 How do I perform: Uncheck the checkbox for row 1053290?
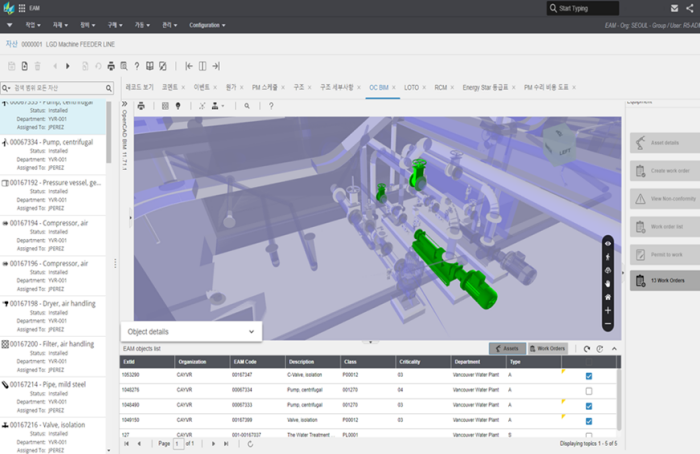point(589,376)
